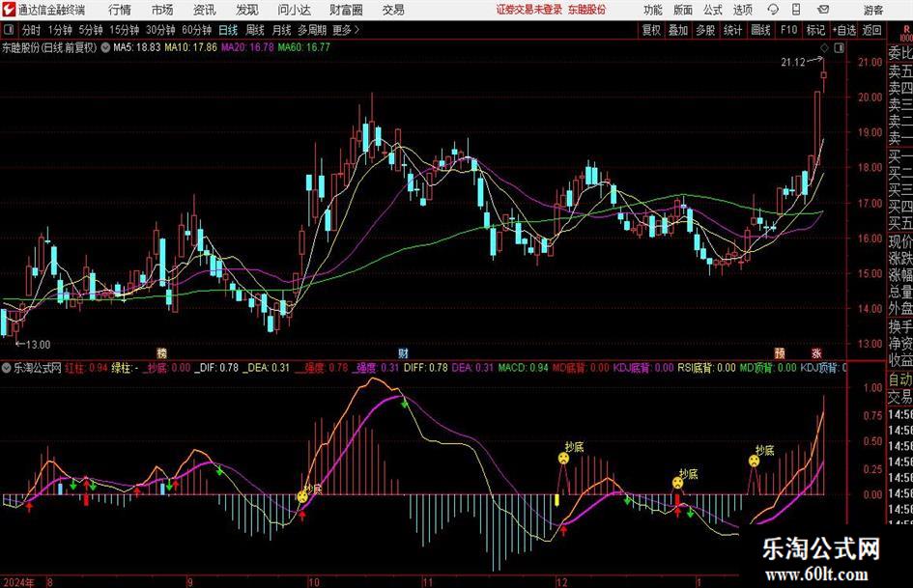Open the indicator settings circle beside 乐淘公式网
Viewport: 913px width, 588px height.
7,368
